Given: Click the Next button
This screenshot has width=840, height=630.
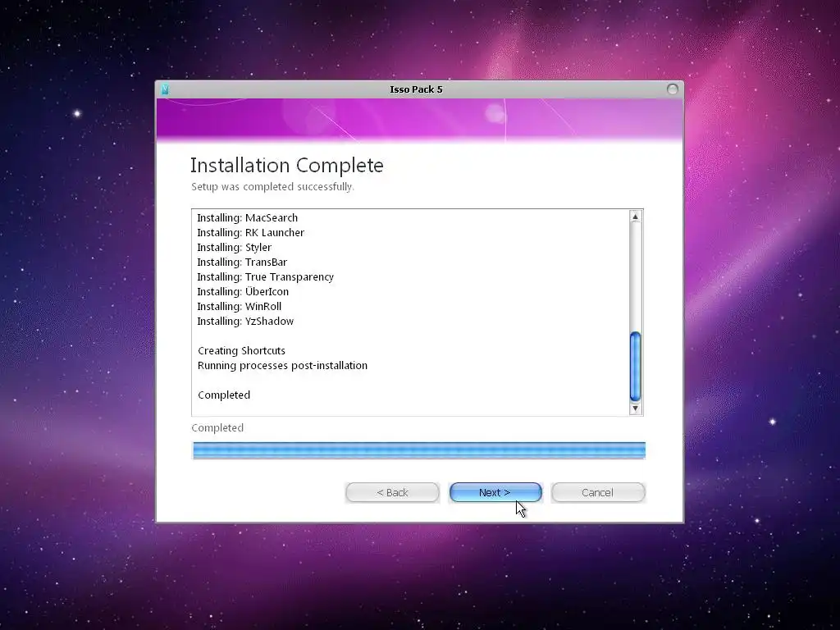Looking at the screenshot, I should tap(495, 492).
